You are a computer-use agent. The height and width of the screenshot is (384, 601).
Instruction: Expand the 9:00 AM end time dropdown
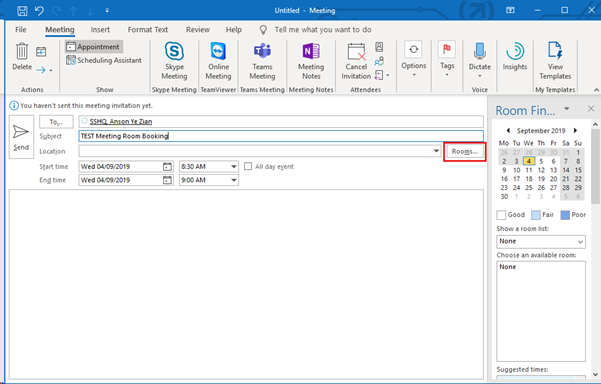[x=233, y=180]
